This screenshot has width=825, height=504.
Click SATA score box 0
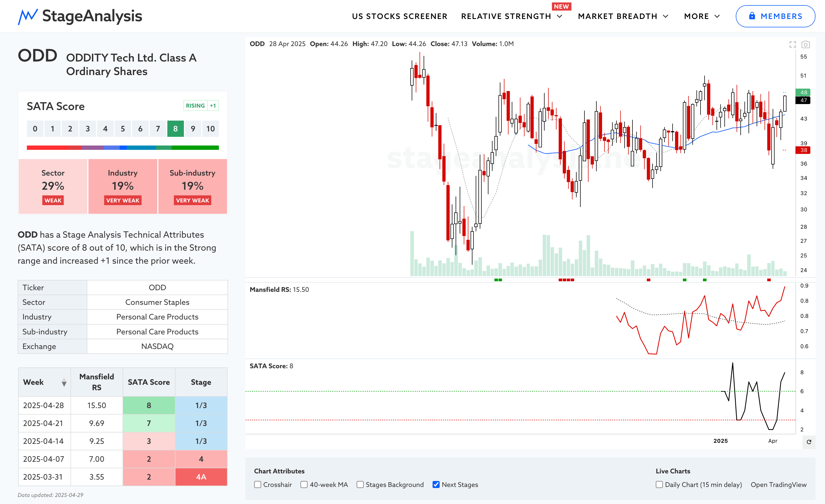pyautogui.click(x=35, y=129)
